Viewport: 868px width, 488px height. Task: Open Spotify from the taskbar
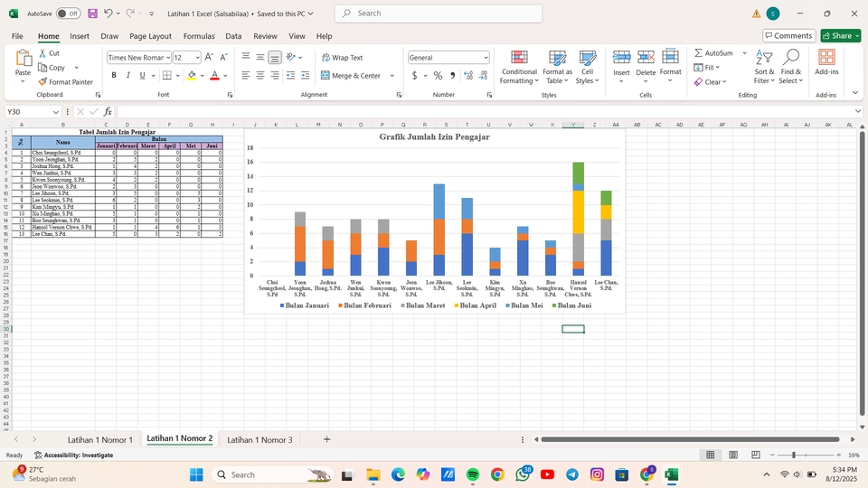[x=473, y=474]
